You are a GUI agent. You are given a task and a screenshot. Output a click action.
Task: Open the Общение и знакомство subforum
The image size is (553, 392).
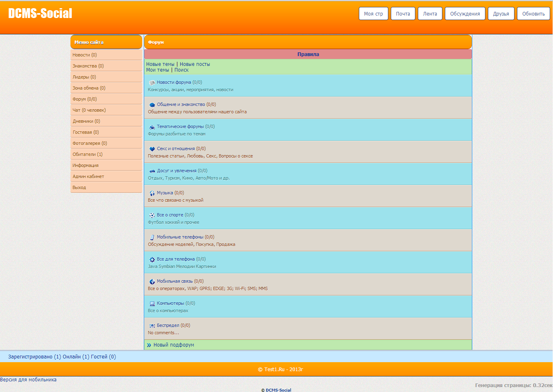(181, 104)
